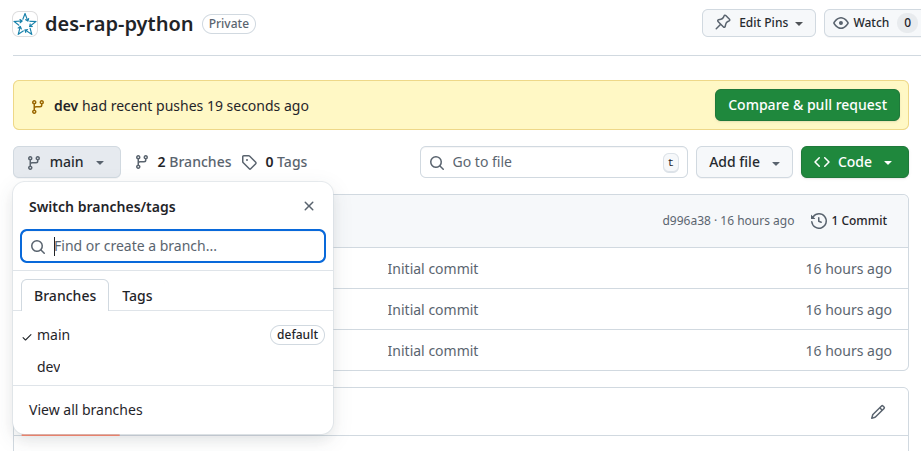Select the checked main branch
921x451 pixels.
point(54,335)
